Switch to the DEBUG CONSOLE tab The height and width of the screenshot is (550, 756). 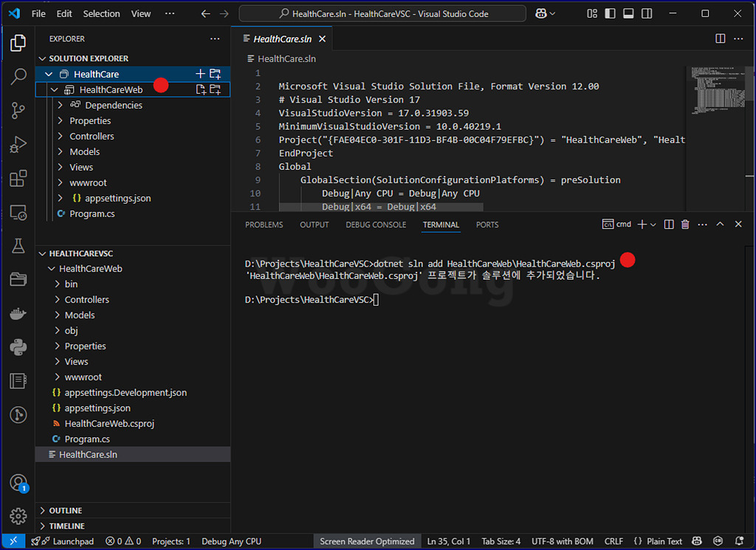point(376,224)
